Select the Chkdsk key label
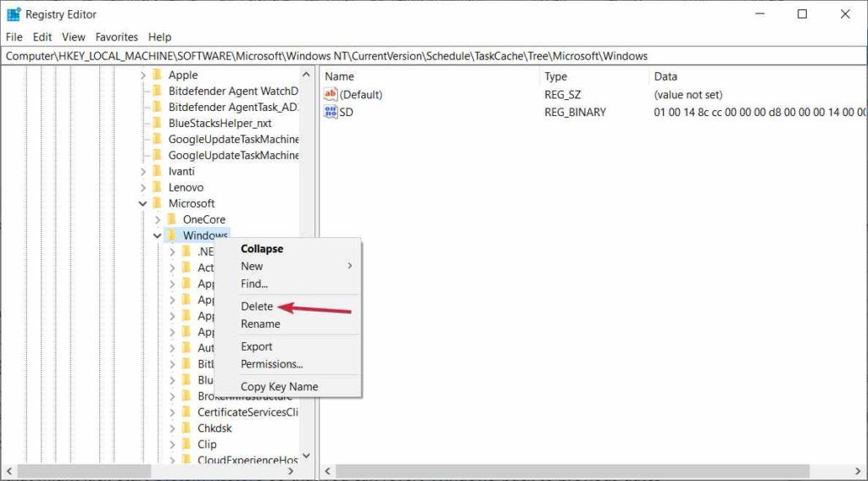Image resolution: width=868 pixels, height=481 pixels. pos(214,428)
